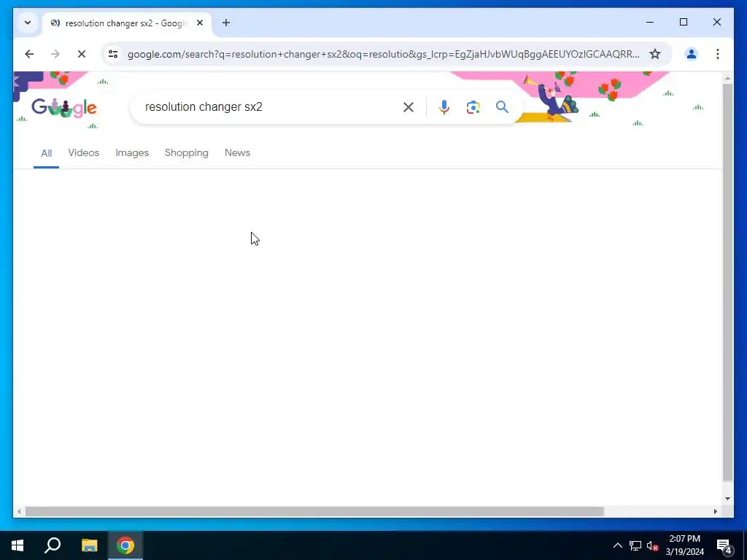Click the scroll left arrow

18,511
